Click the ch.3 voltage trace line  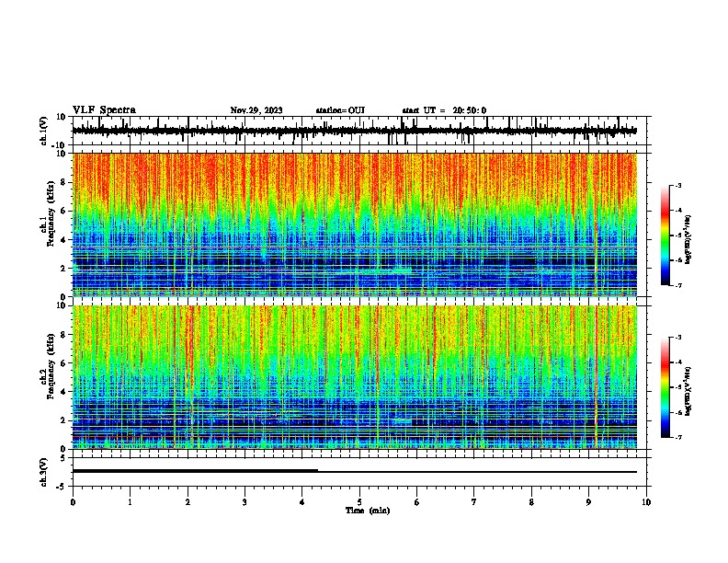(x=355, y=472)
